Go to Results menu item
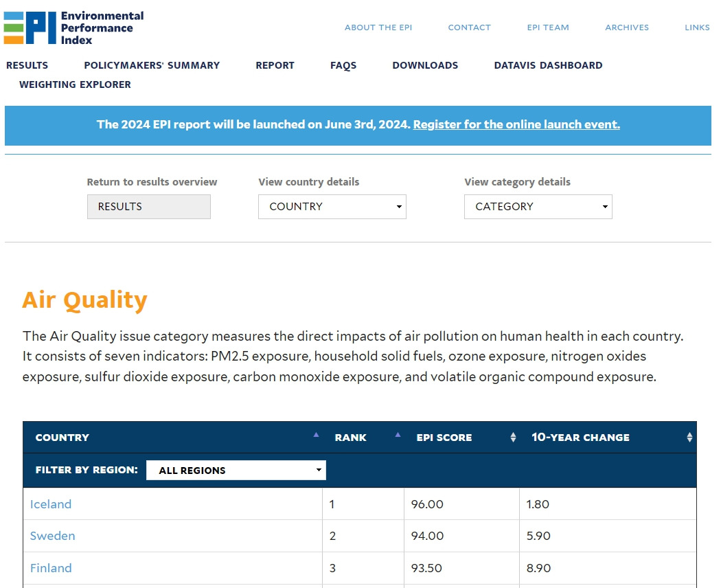This screenshot has width=721, height=588. tap(27, 65)
